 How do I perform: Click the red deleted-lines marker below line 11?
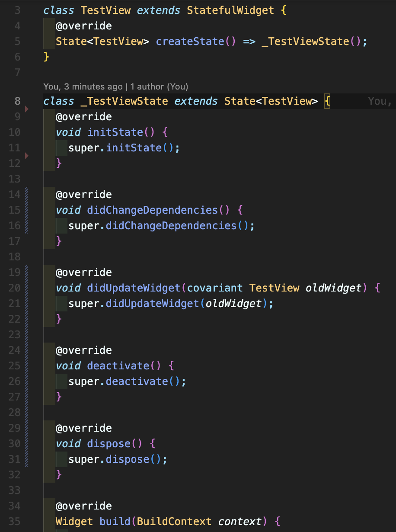(x=26, y=156)
